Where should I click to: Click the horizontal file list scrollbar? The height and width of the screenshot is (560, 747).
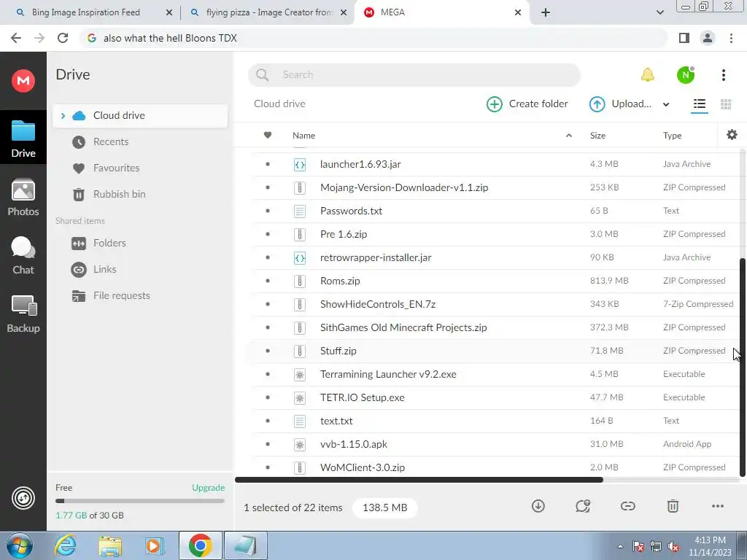(x=419, y=480)
